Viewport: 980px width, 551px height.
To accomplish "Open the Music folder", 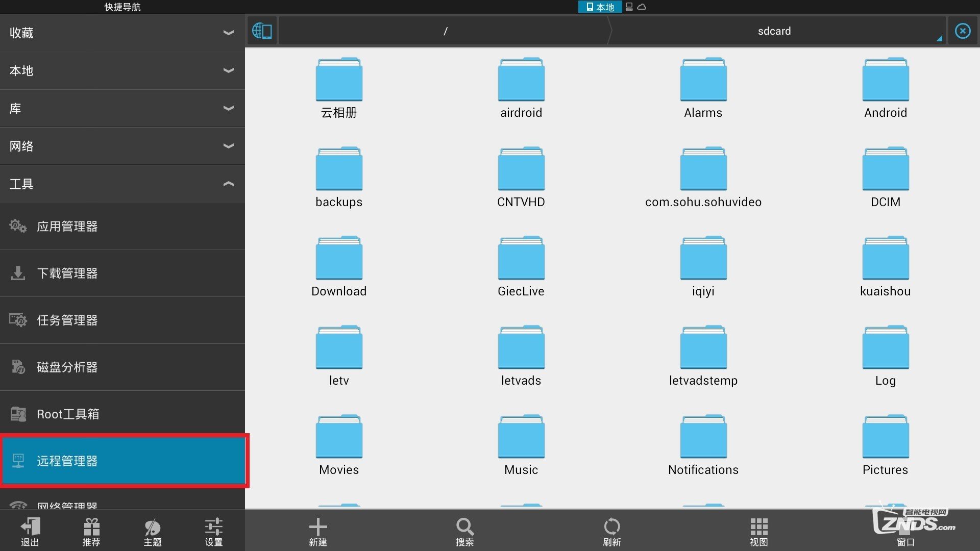I will coord(521,445).
